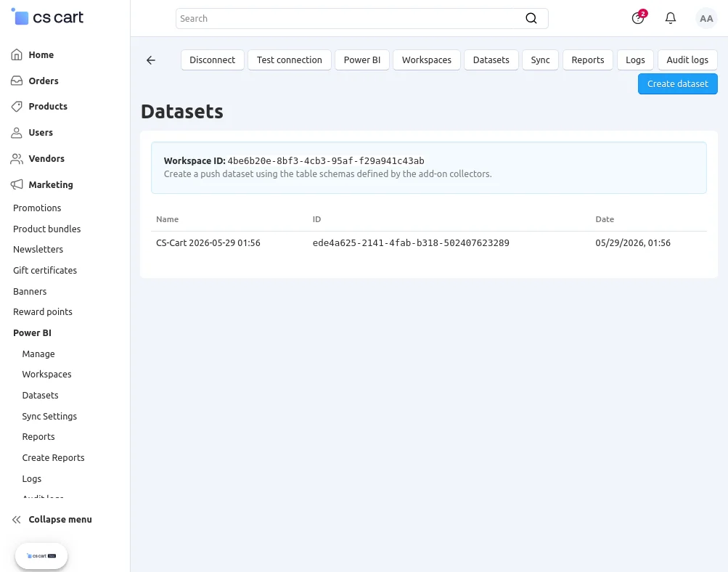
Task: Open the Vendors menu item
Action: pyautogui.click(x=46, y=159)
